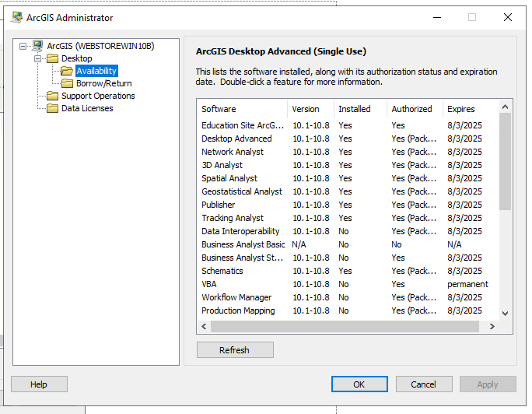Sort by the Software column header
Image resolution: width=532 pixels, height=414 pixels.
pyautogui.click(x=242, y=109)
